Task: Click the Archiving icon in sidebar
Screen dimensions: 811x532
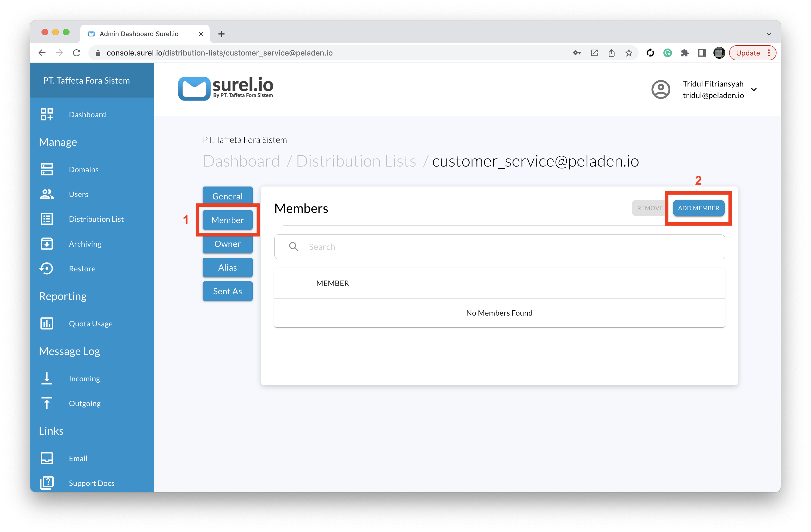Action: [x=47, y=243]
